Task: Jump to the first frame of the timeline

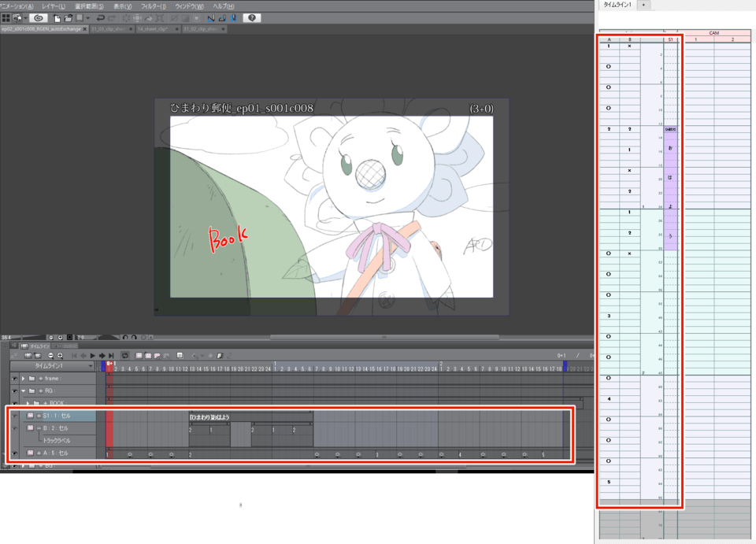Action: click(x=74, y=355)
